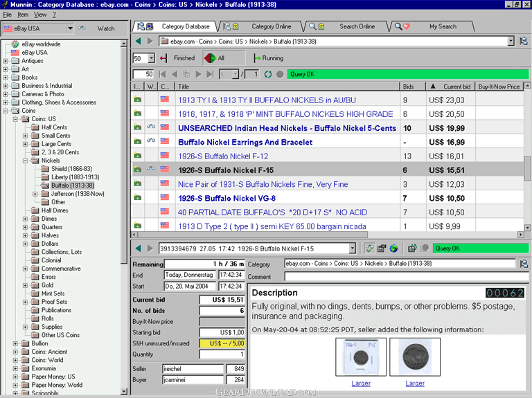The width and height of the screenshot is (532, 398).
Task: Click watch glasses icon on UNSEARCHED Indian Head row
Action: click(151, 127)
